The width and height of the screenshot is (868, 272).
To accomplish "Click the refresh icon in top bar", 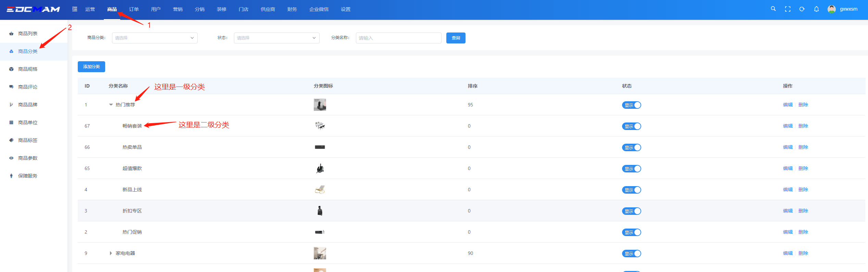I will (802, 9).
